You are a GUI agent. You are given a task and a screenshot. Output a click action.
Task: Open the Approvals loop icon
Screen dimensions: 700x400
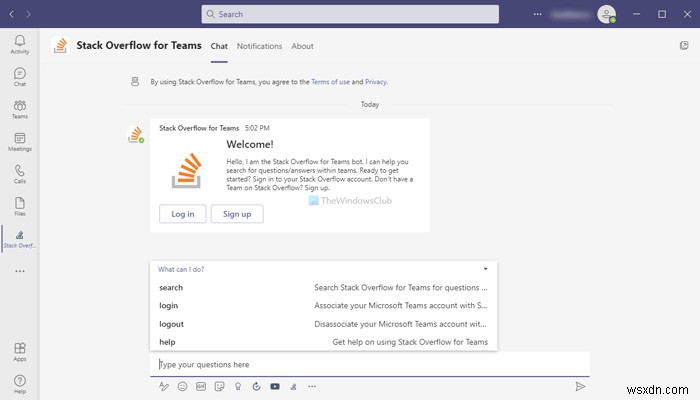(256, 386)
